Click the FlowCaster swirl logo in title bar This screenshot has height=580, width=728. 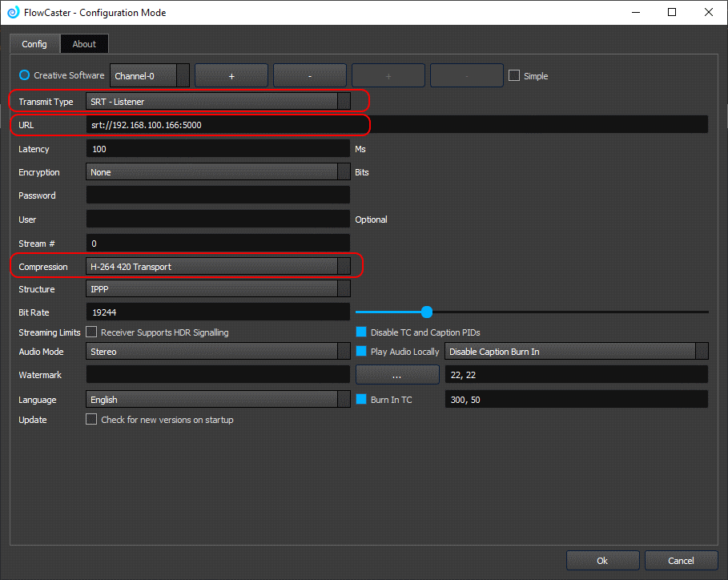tap(14, 12)
